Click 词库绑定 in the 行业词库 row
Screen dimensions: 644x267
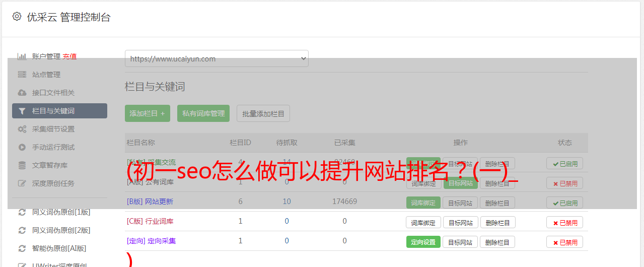pyautogui.click(x=423, y=222)
